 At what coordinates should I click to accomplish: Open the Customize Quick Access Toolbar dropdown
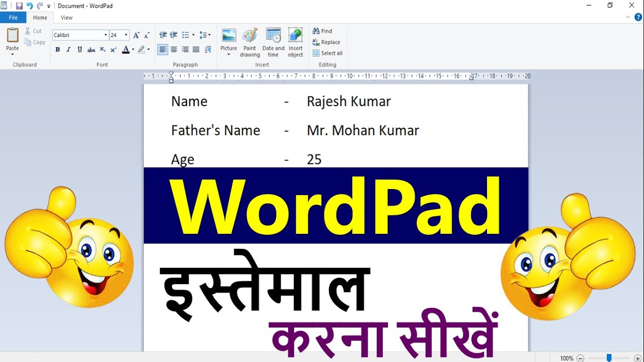(49, 6)
